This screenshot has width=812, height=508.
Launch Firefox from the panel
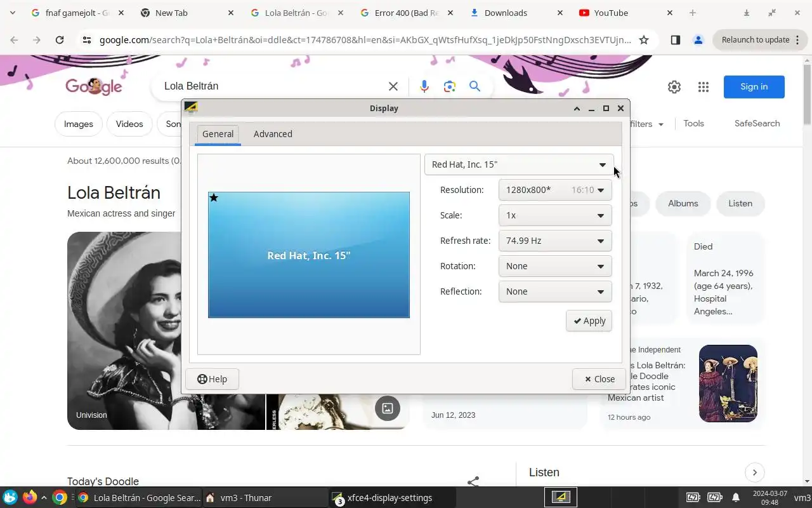pos(29,497)
